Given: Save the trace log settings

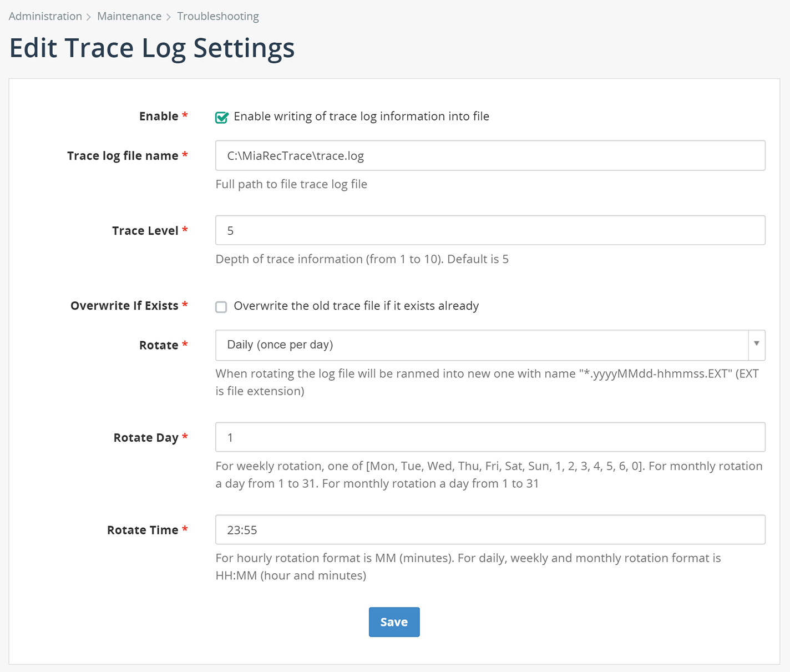Looking at the screenshot, I should click(x=394, y=622).
